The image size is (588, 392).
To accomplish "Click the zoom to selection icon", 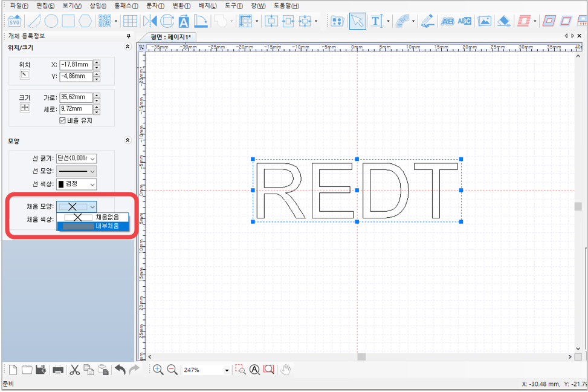I will click(241, 370).
